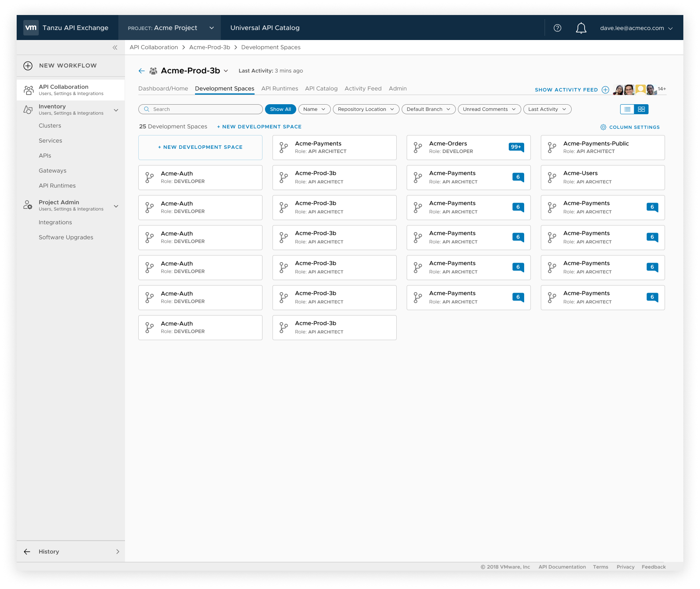Open the API Runtimes tab under Acme-Prod-3b
This screenshot has width=700, height=589.
[280, 88]
